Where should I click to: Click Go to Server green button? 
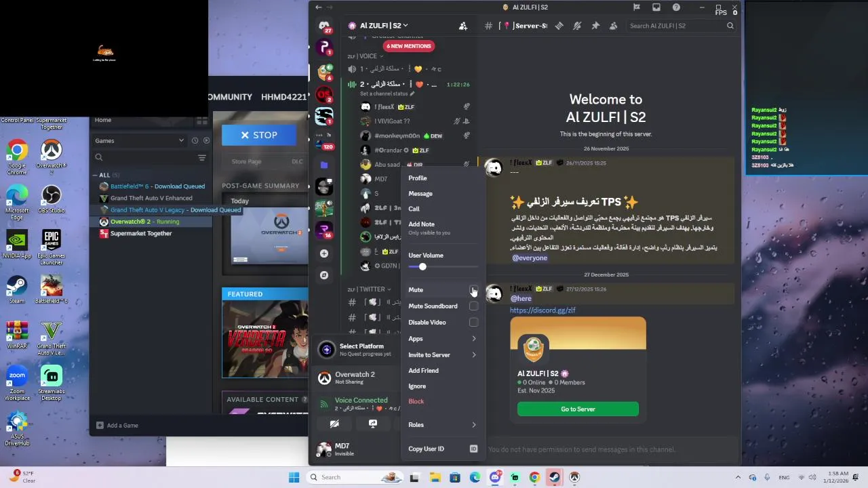point(578,409)
